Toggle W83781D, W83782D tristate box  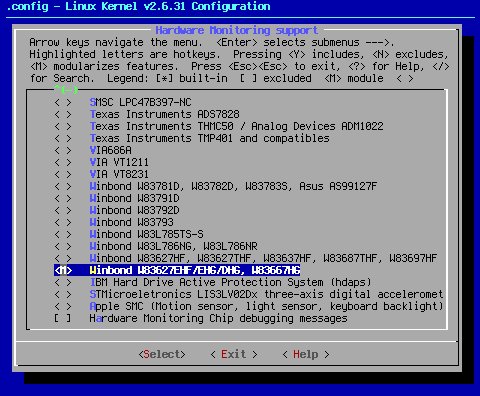click(x=63, y=186)
